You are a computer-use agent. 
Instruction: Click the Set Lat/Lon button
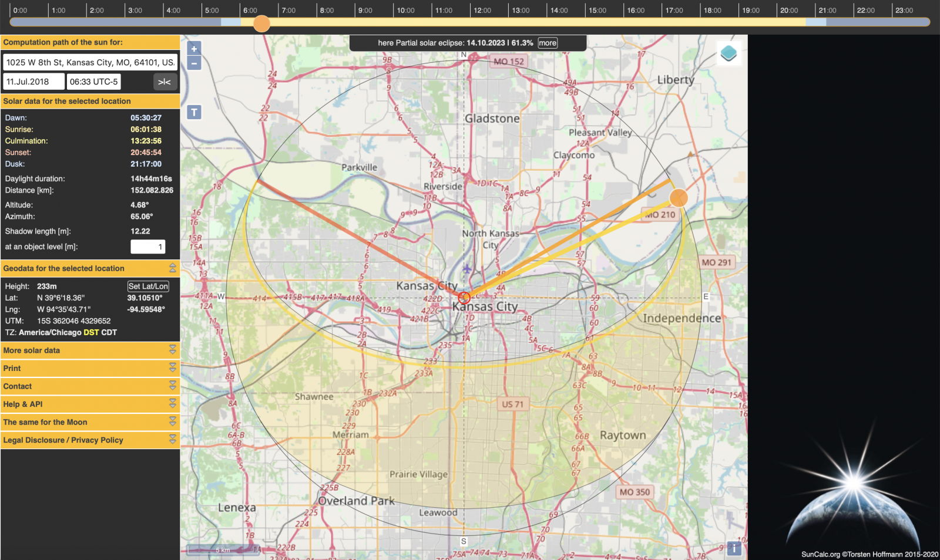coord(148,286)
